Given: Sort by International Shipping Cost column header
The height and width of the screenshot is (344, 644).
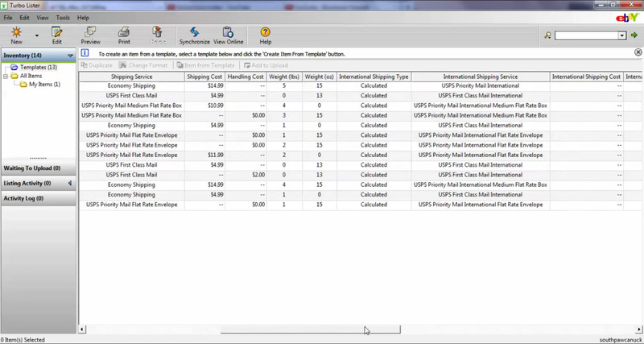Looking at the screenshot, I should [x=587, y=77].
